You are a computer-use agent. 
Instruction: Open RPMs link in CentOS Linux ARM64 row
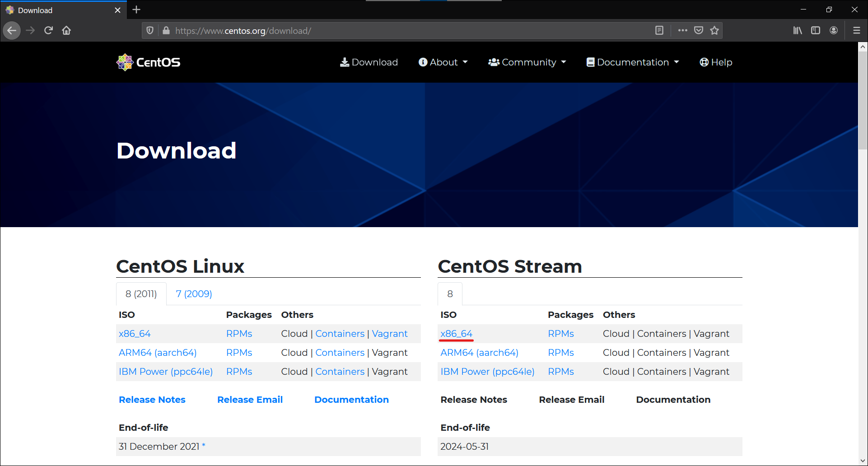point(239,353)
